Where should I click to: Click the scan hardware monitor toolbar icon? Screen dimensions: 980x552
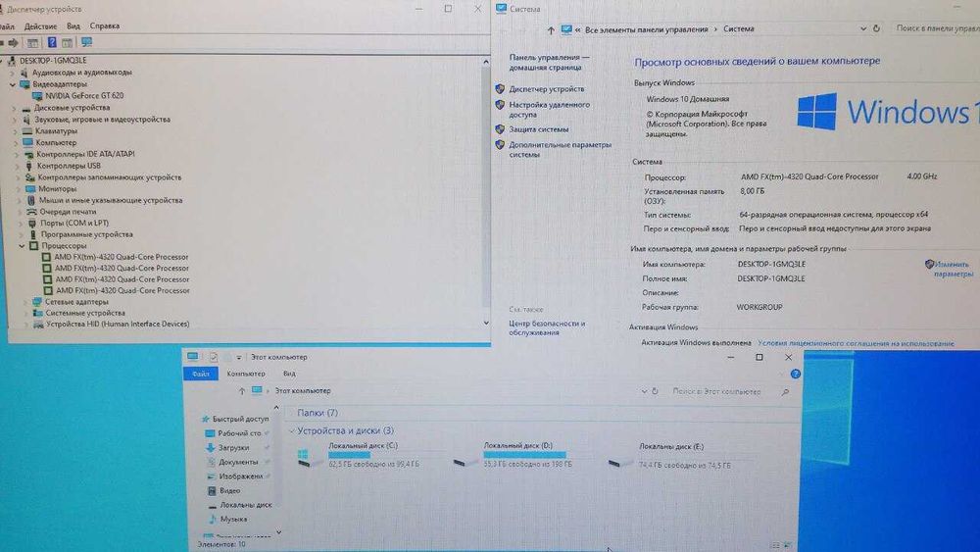pyautogui.click(x=87, y=42)
